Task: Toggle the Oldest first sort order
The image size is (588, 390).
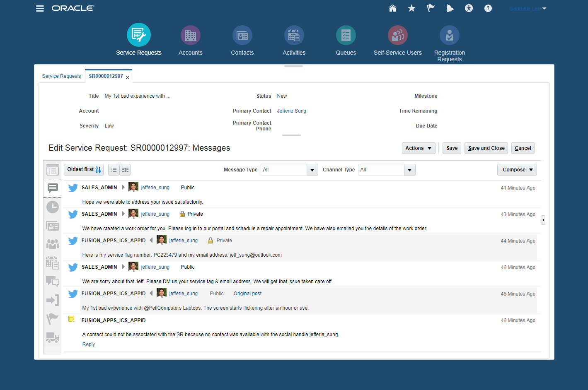Action: coord(84,170)
